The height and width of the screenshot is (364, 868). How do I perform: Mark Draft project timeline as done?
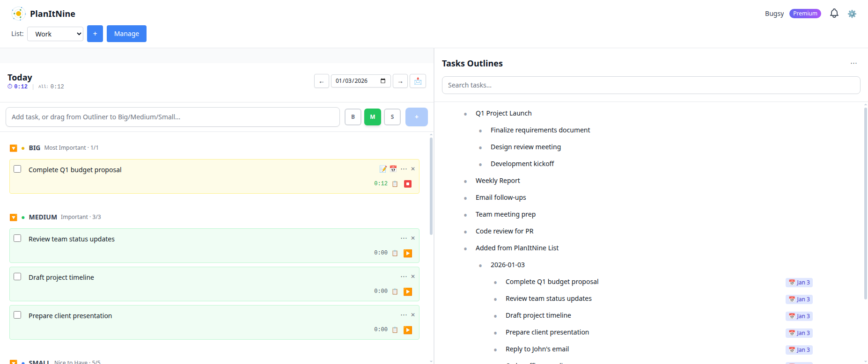17,277
